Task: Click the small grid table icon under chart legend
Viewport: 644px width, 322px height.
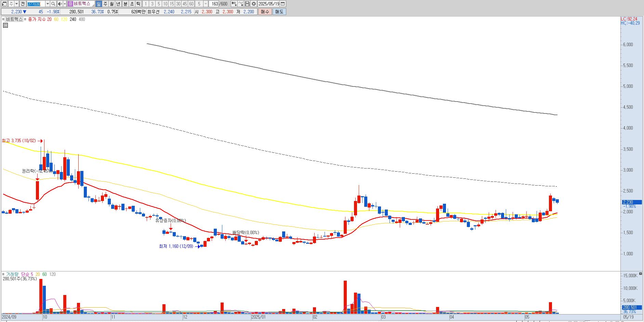Action: tap(5, 25)
